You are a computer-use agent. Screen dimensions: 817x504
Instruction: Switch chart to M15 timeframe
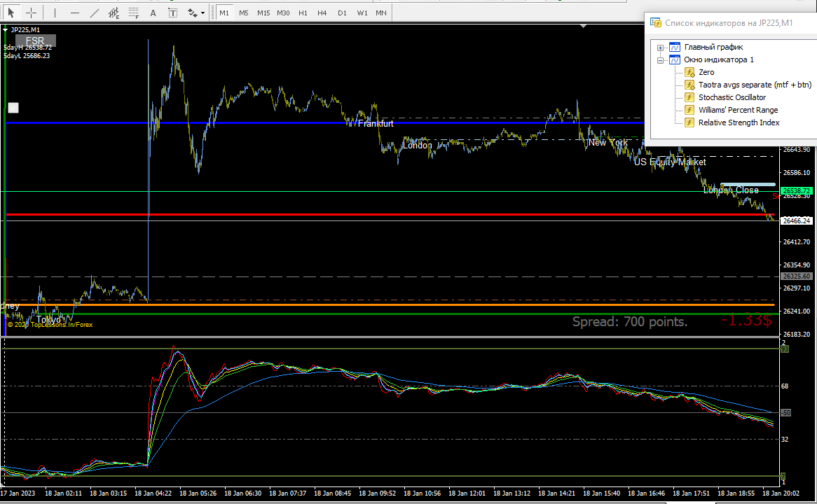(263, 13)
